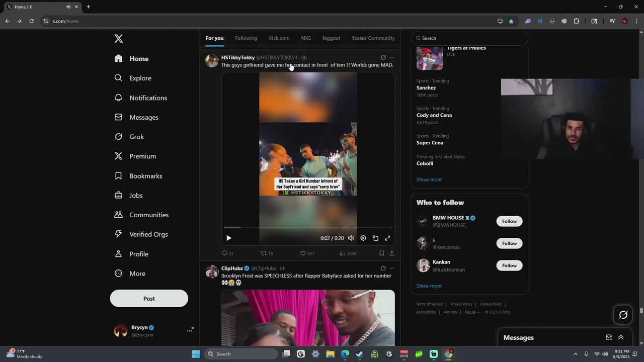The image size is (644, 362).
Task: Switch to the NXS tab
Action: [306, 38]
